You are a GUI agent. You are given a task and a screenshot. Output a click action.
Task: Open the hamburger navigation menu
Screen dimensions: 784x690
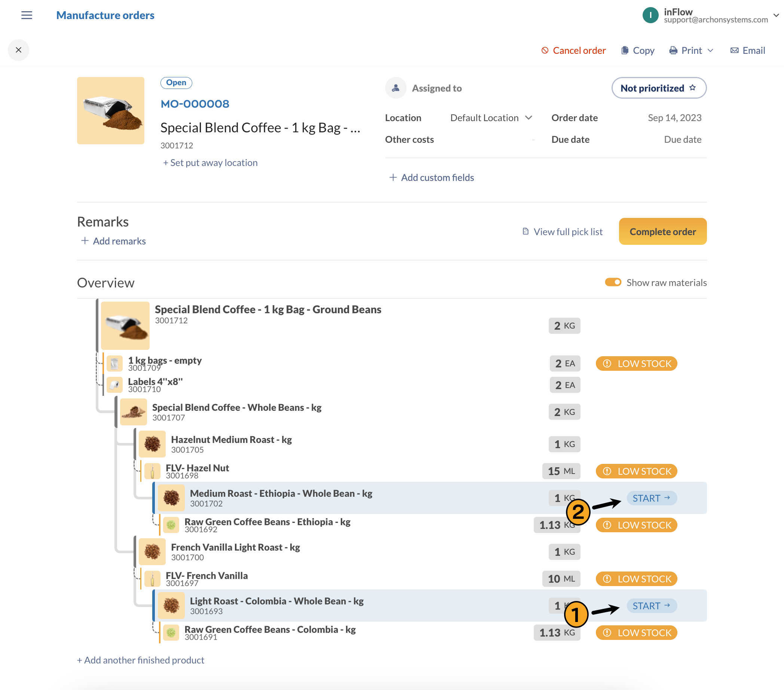click(27, 15)
